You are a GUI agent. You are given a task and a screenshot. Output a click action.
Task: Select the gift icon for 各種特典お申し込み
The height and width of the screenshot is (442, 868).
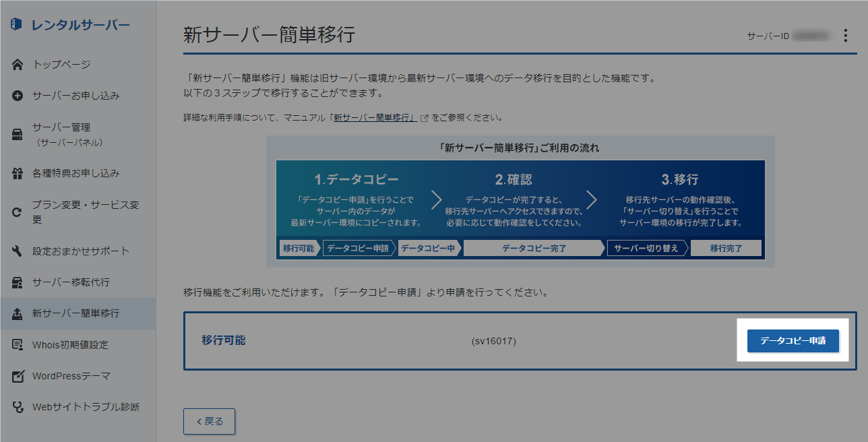[15, 172]
